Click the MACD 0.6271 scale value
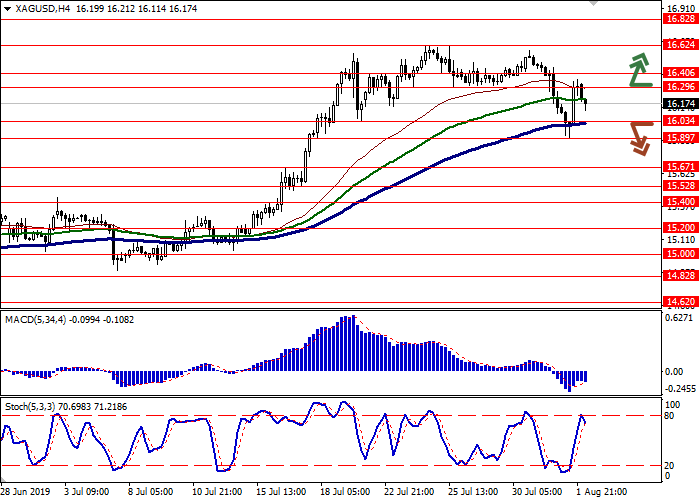This screenshot has width=700, height=500. pos(678,318)
